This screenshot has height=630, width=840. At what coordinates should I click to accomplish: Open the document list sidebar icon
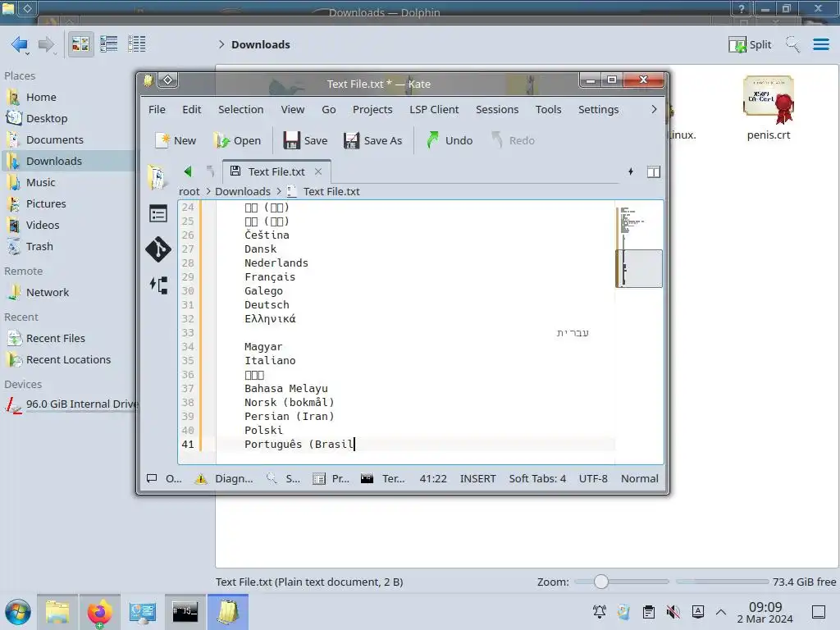[x=158, y=214]
